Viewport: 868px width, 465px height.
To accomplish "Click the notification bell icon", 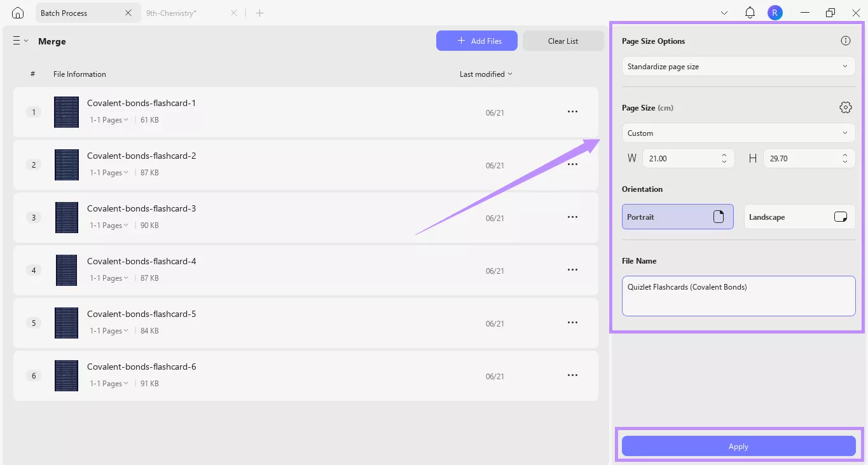I will point(750,12).
